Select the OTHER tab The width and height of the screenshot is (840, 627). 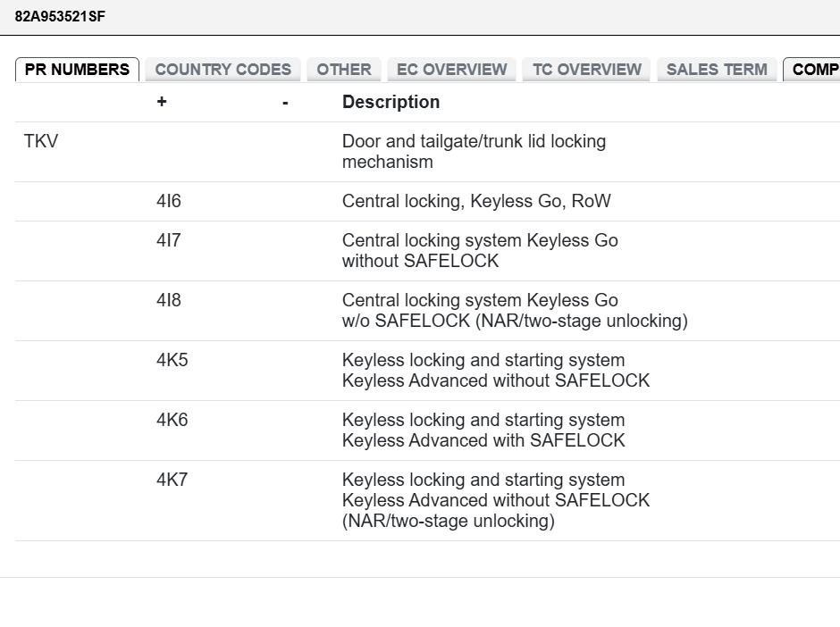pyautogui.click(x=344, y=70)
